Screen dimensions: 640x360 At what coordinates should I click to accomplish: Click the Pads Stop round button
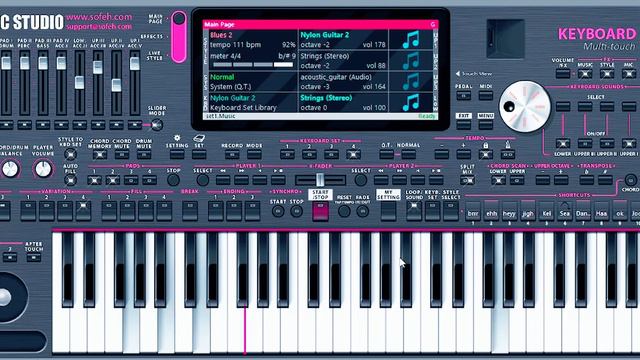pyautogui.click(x=173, y=180)
